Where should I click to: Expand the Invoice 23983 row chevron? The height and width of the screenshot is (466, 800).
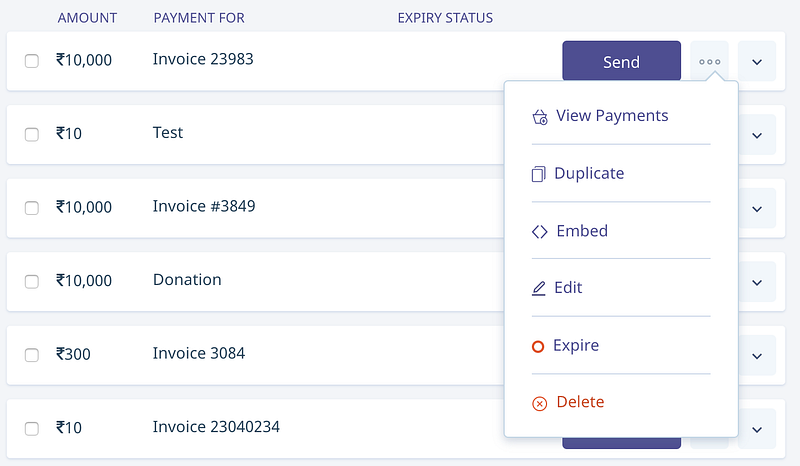pos(757,61)
